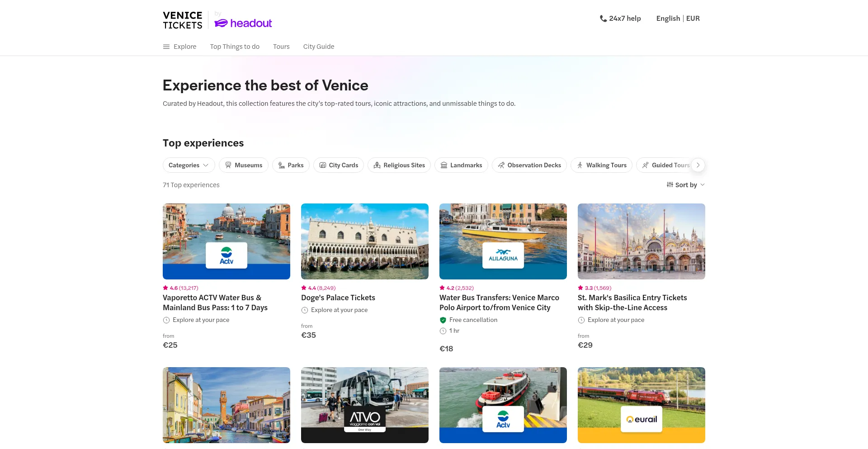This screenshot has height=449, width=868.
Task: Click the €25 price on Vaporetto card
Action: pos(170,345)
